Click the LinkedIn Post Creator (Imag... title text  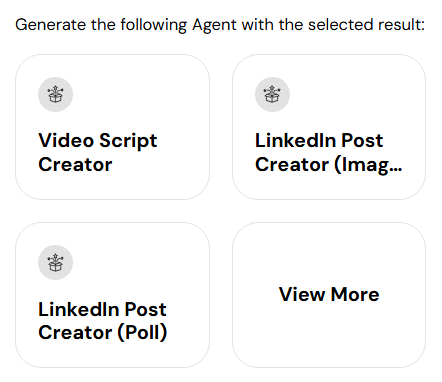[329, 152]
